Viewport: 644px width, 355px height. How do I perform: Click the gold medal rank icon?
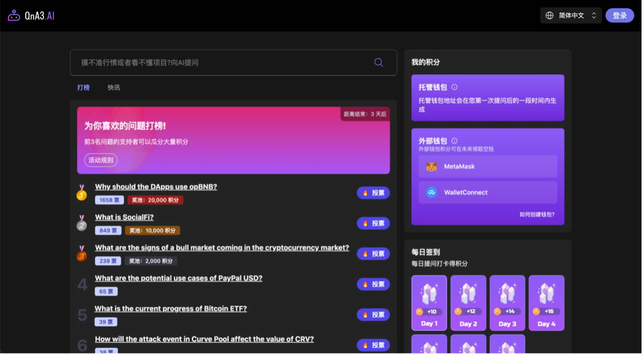(x=82, y=193)
